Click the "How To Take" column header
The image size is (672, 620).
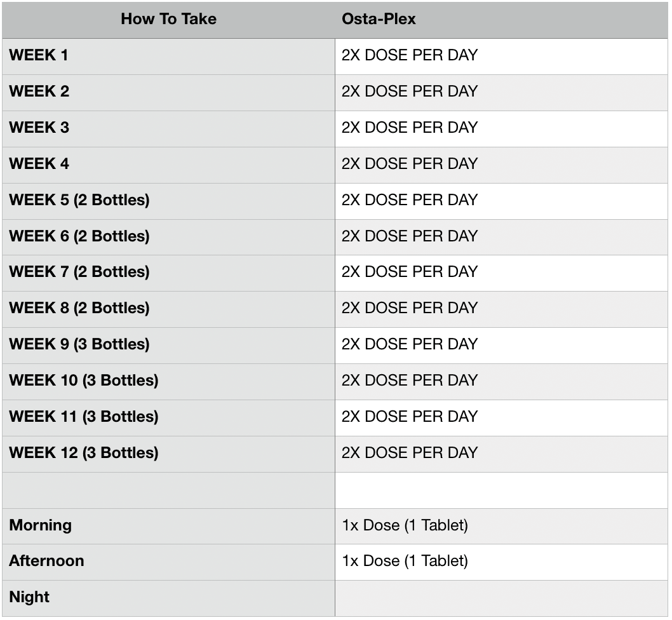tap(168, 19)
